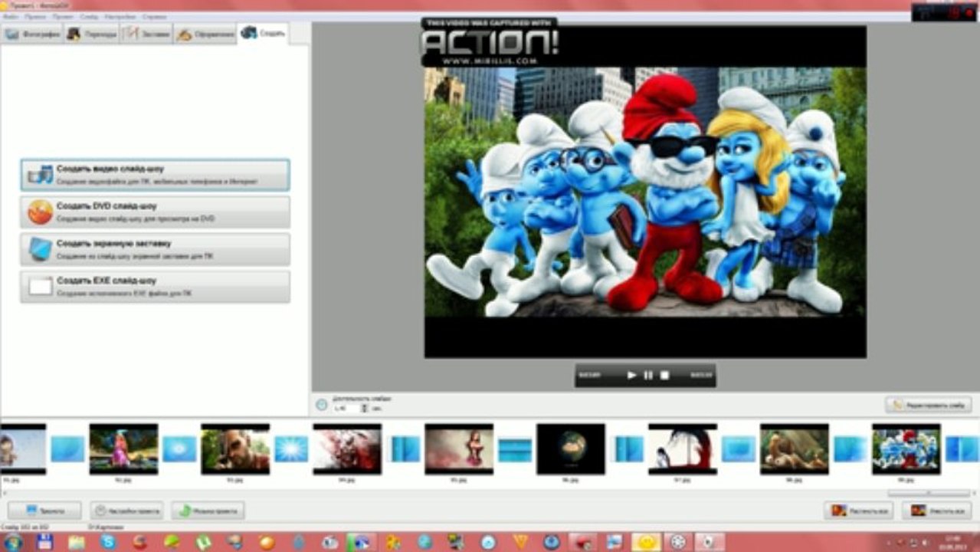Click Создать экранную заставку button
980x552 pixels.
pos(155,249)
